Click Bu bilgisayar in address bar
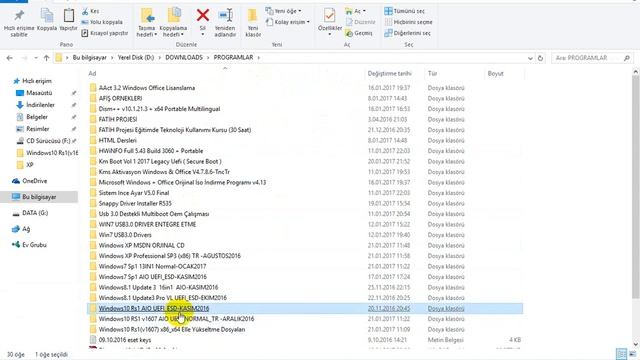The image size is (640, 360). (89, 58)
